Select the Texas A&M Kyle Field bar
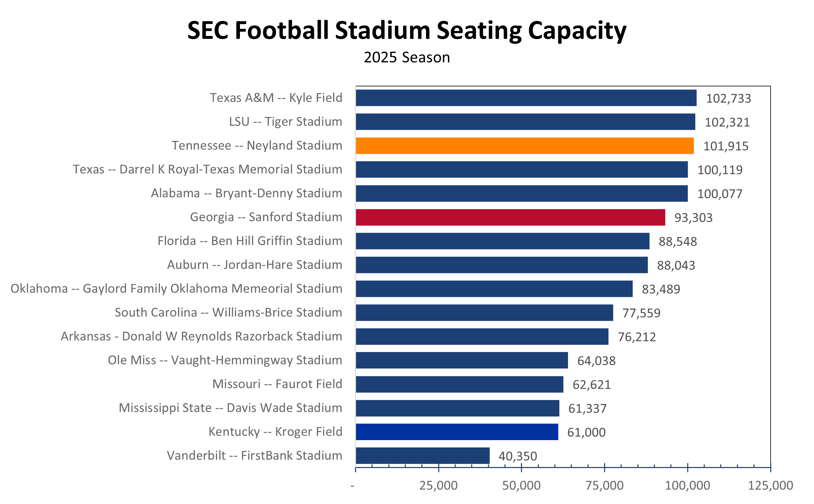 tap(526, 98)
